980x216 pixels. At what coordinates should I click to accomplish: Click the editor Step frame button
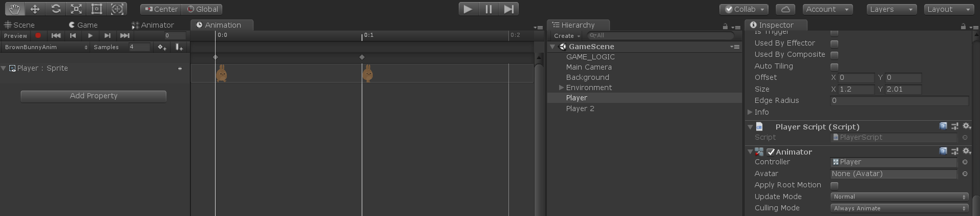pyautogui.click(x=508, y=9)
